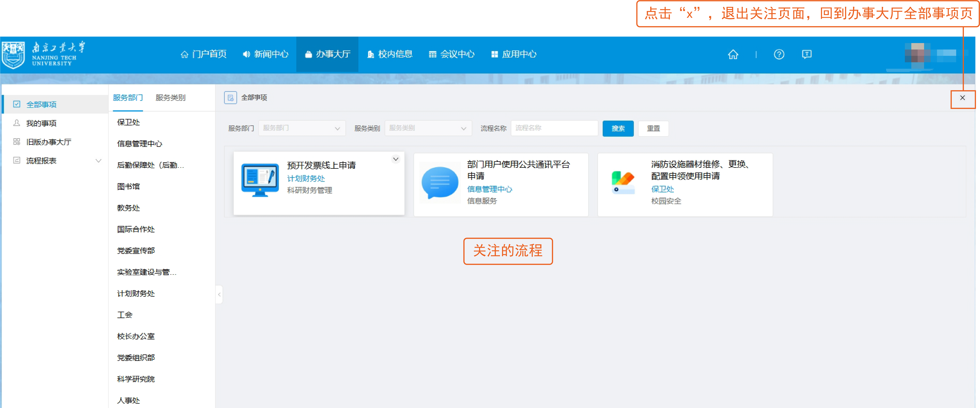Click the 流程报表 chart icon
This screenshot has height=408, width=980.
pyautogui.click(x=16, y=160)
